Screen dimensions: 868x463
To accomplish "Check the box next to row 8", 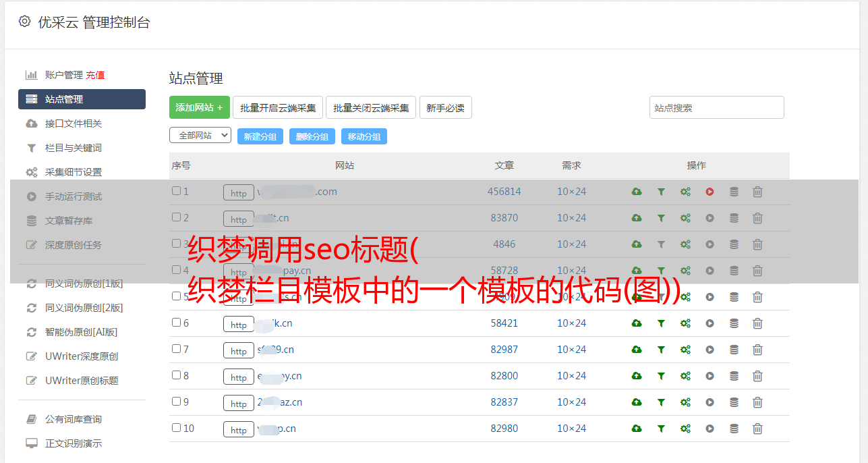I will click(176, 375).
